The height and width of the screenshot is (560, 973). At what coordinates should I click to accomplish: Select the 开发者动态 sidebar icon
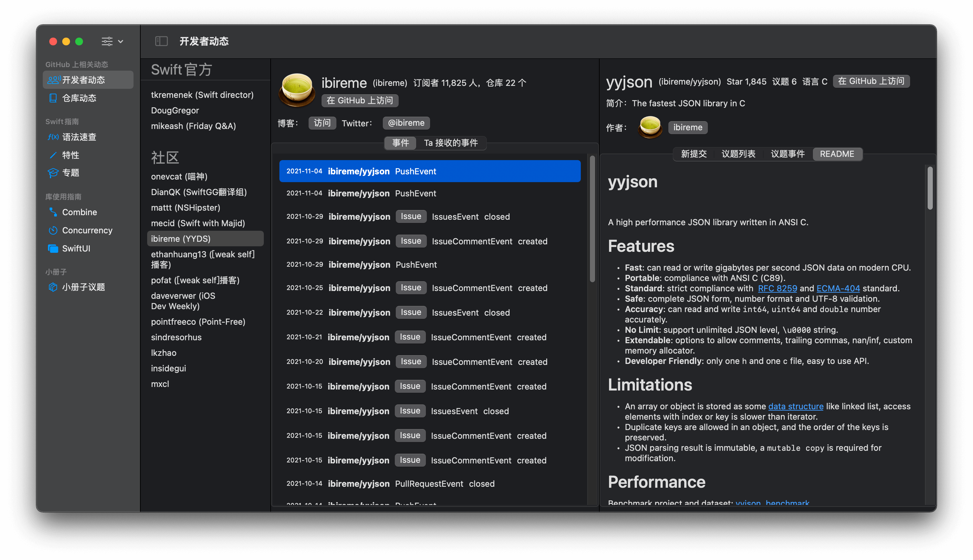(53, 80)
